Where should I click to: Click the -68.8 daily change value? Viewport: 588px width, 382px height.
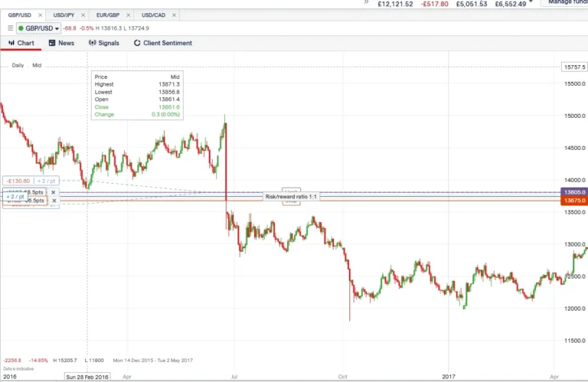(70, 28)
